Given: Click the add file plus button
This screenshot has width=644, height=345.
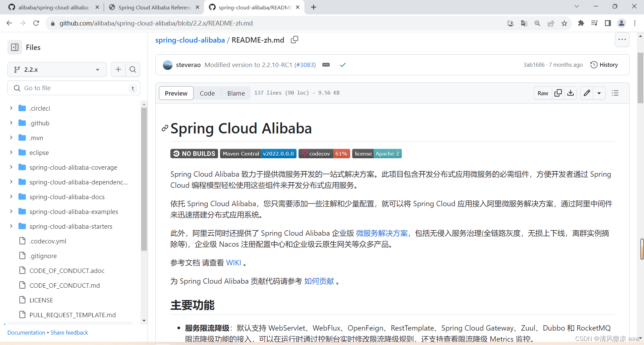Looking at the screenshot, I should [x=118, y=69].
